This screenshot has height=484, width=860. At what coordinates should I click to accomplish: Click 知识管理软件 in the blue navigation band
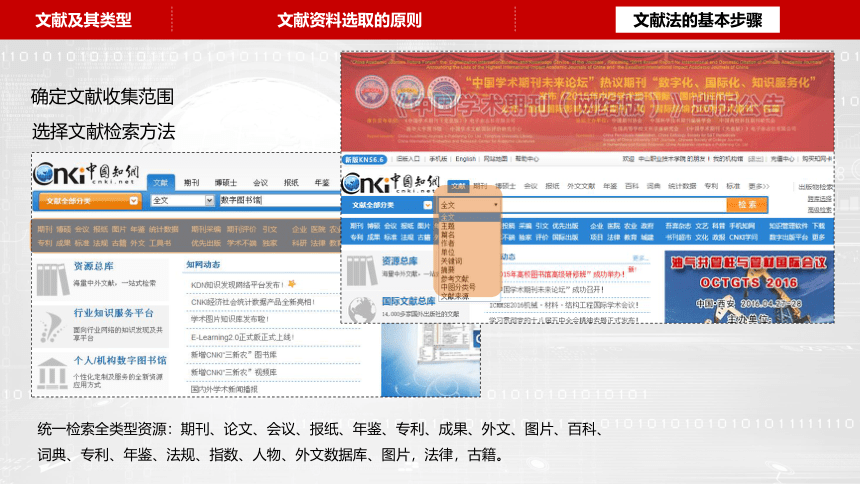(788, 226)
